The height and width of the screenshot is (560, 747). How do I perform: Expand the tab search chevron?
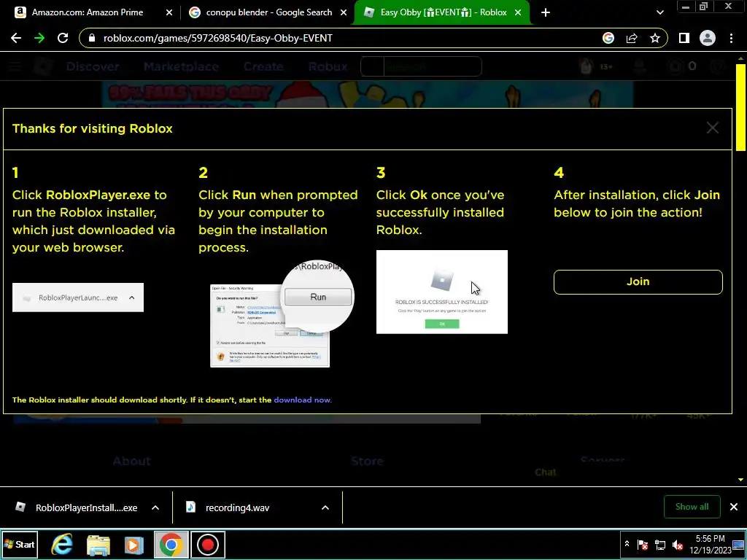(x=659, y=12)
